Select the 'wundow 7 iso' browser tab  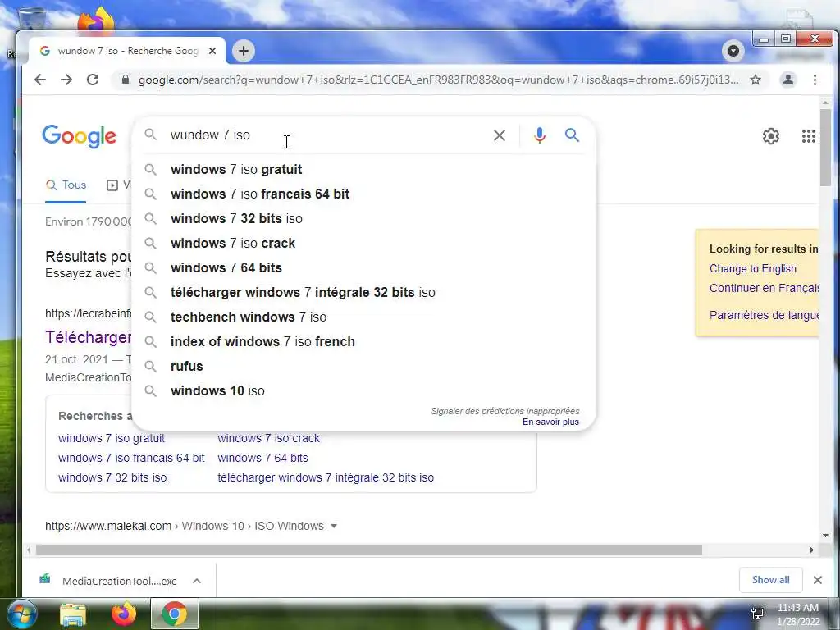[x=127, y=51]
